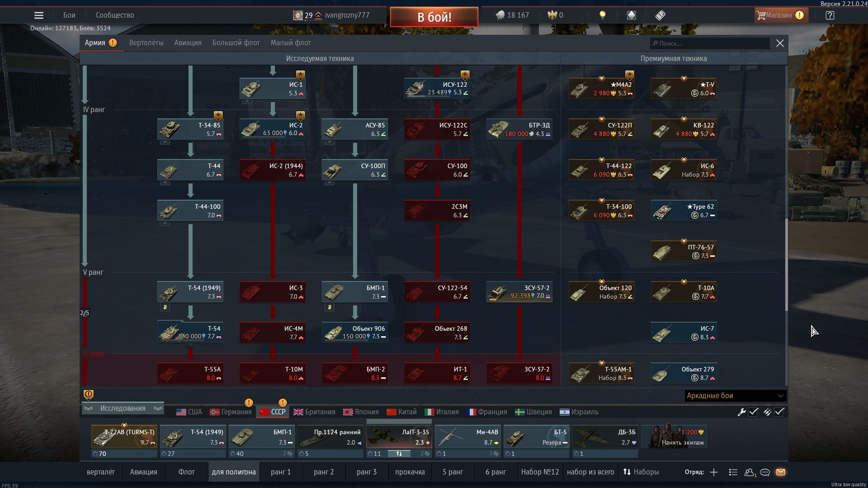Image resolution: width=868 pixels, height=488 pixels.
Task: Toggle the auto-refill ammo checkbox
Action: tap(779, 412)
